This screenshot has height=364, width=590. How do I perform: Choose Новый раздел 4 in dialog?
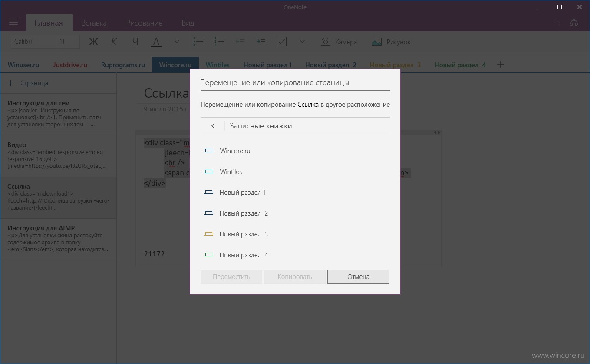pyautogui.click(x=295, y=255)
